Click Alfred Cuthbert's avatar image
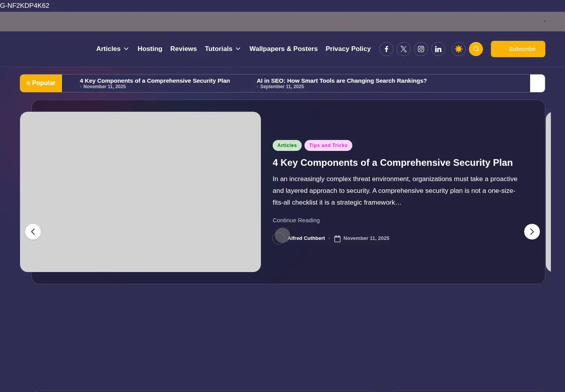 click(279, 238)
